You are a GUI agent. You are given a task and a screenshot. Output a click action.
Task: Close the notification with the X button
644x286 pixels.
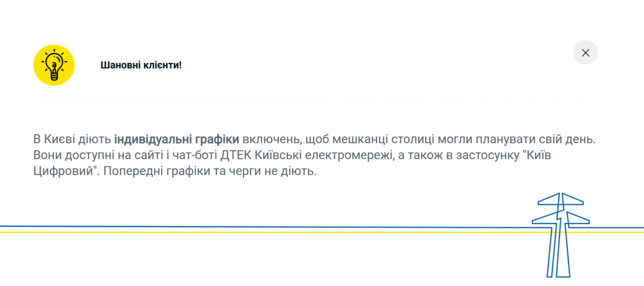[x=585, y=53]
